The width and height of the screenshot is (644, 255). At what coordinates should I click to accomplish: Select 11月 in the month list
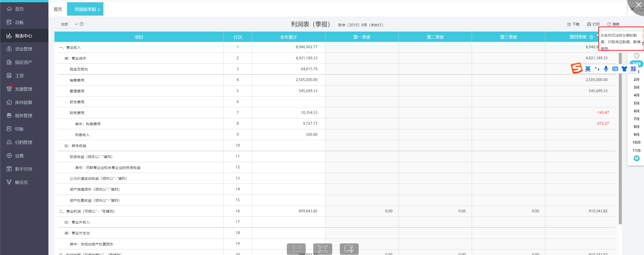click(x=636, y=150)
